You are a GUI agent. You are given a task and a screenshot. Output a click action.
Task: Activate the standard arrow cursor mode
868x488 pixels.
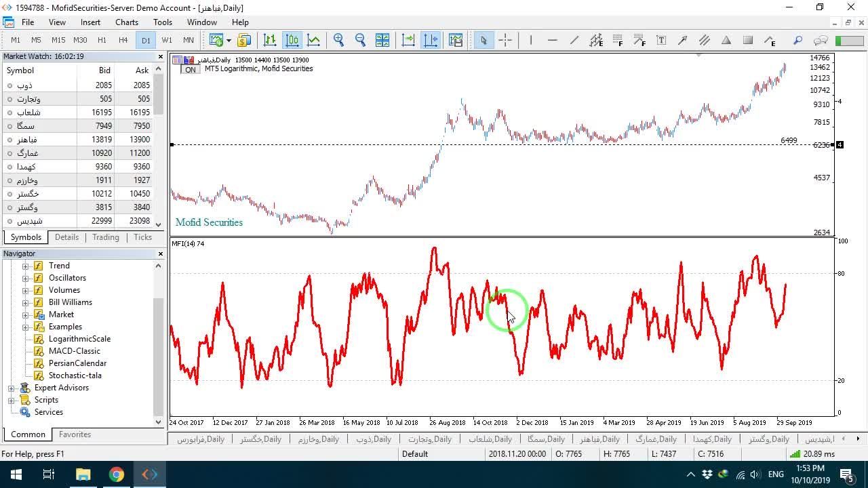tap(484, 40)
